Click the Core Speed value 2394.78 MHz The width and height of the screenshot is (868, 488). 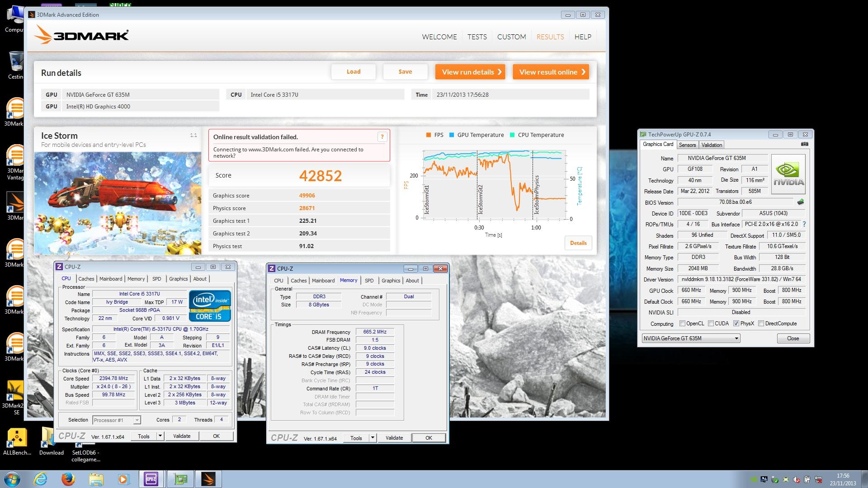tap(113, 379)
